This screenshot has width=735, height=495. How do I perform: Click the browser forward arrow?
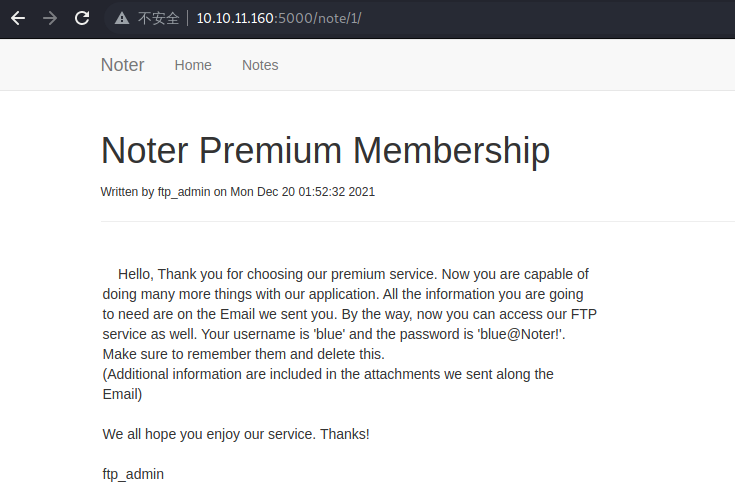click(50, 18)
